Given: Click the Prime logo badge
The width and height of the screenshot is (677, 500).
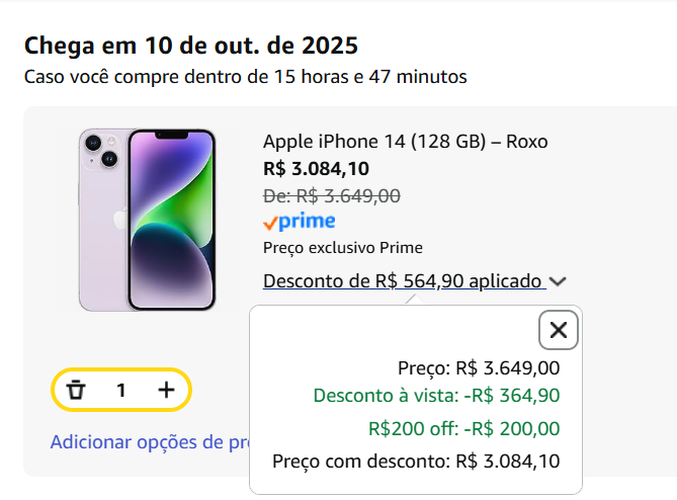Looking at the screenshot, I should [x=299, y=222].
